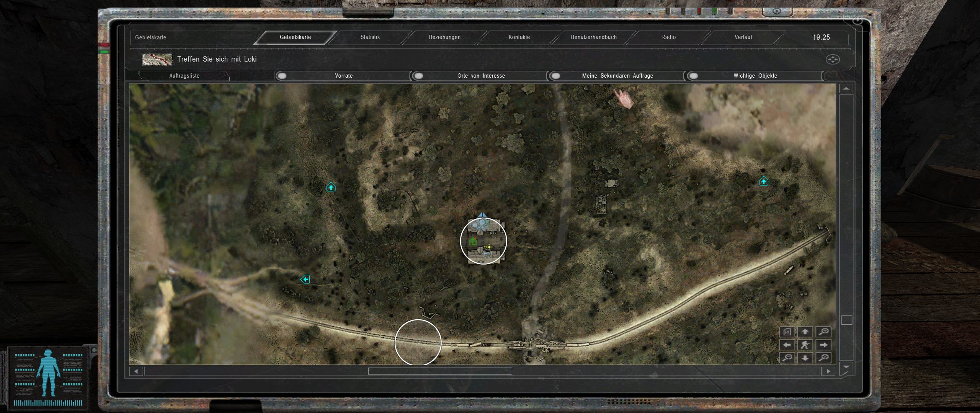This screenshot has width=980, height=413.
Task: Open the Kontakte tab
Action: pos(519,37)
